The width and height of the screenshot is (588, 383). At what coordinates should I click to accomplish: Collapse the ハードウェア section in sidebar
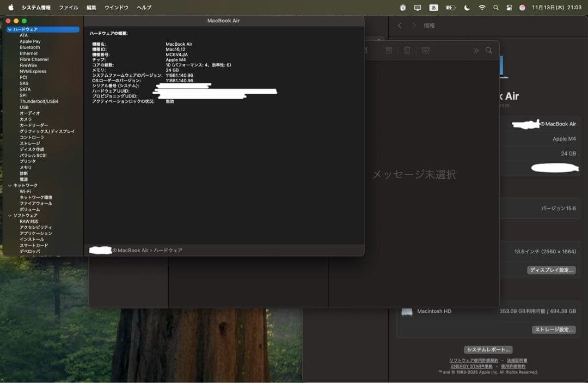(x=10, y=28)
